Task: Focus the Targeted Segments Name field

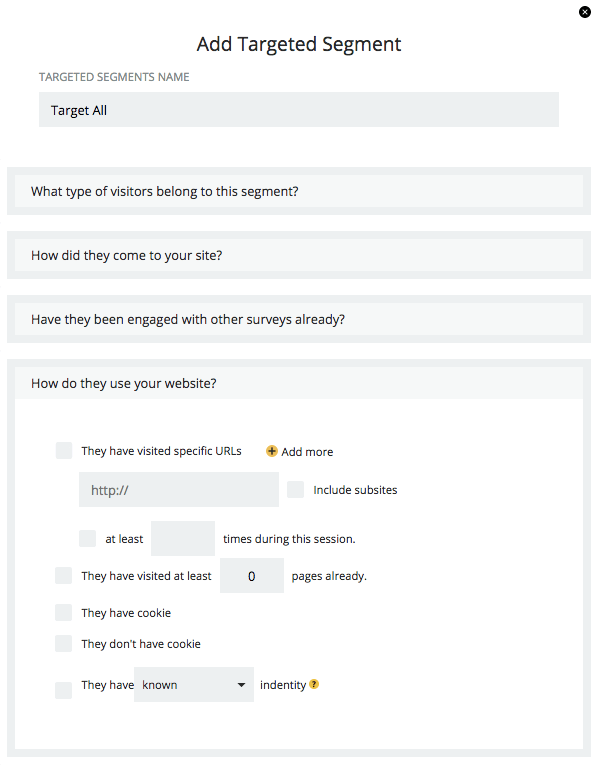Action: pyautogui.click(x=299, y=110)
